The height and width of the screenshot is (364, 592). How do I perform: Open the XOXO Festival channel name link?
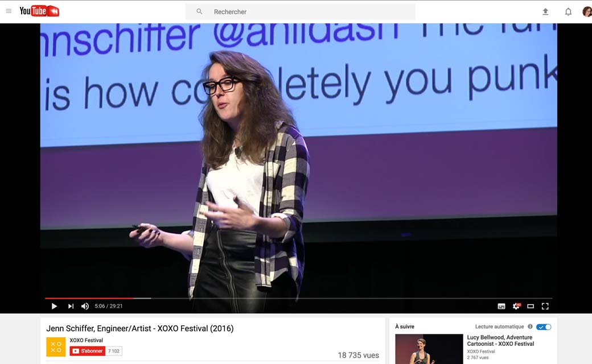click(86, 340)
